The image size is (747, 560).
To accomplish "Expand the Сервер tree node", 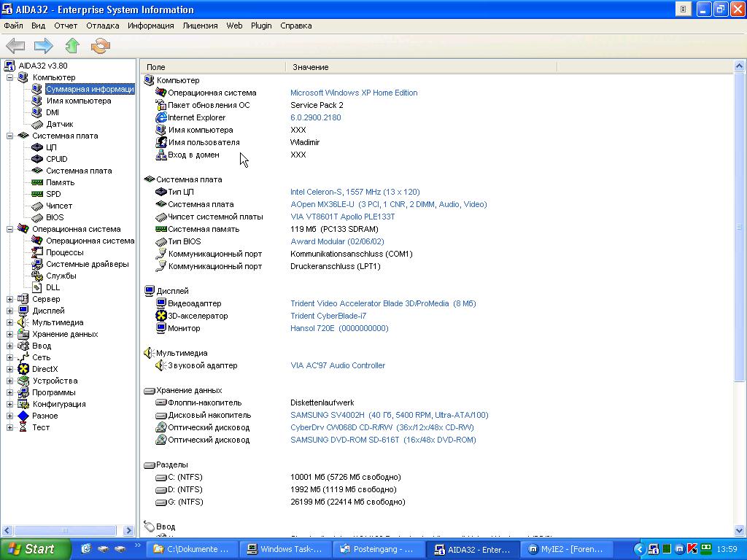I will click(x=9, y=299).
